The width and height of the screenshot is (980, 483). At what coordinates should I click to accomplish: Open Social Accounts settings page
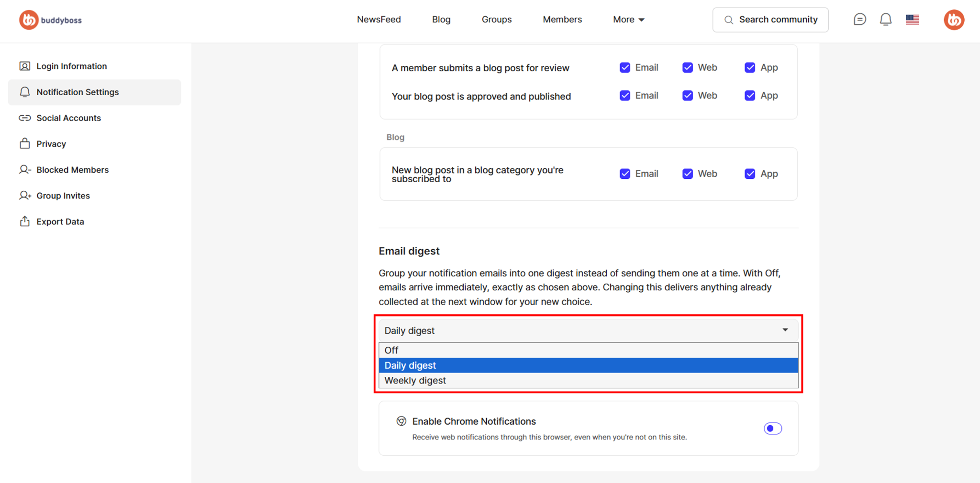tap(94, 118)
